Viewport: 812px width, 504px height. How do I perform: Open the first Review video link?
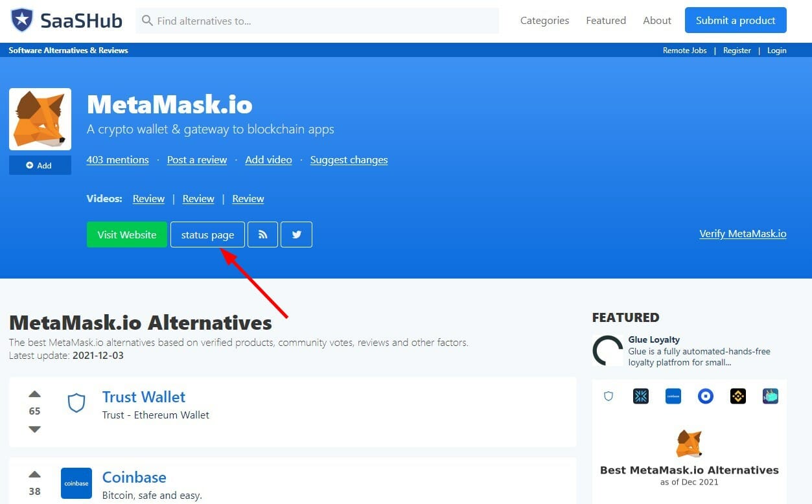[148, 199]
